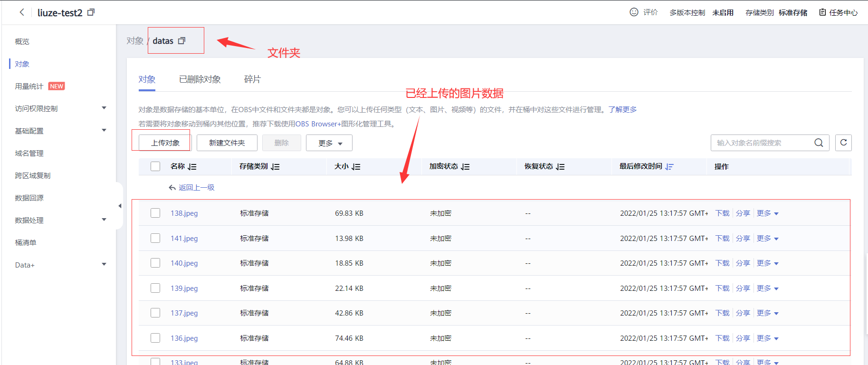The image size is (868, 365).
Task: Sort by size column icon
Action: (x=356, y=167)
